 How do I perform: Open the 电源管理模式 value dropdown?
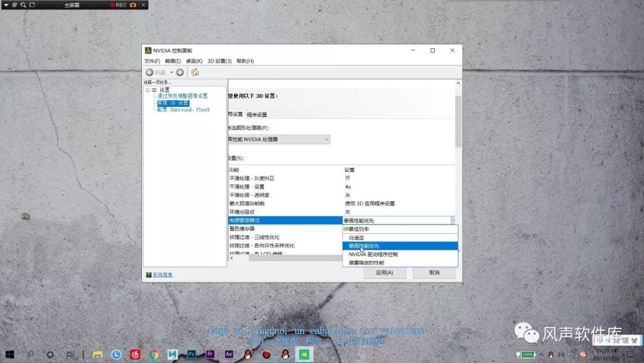click(x=454, y=220)
